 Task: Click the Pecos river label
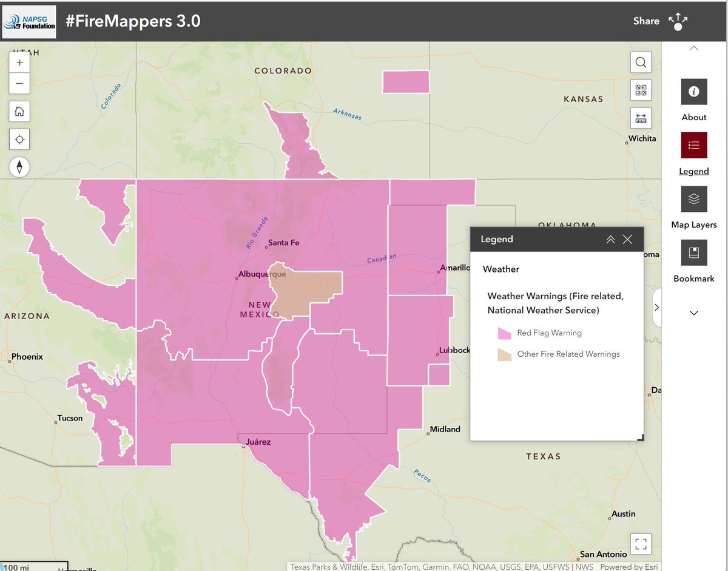pyautogui.click(x=423, y=475)
